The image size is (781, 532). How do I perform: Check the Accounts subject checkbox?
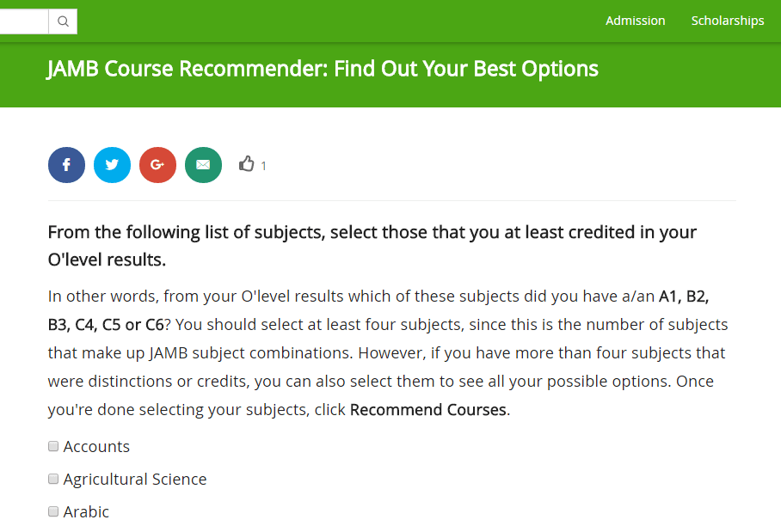point(52,446)
